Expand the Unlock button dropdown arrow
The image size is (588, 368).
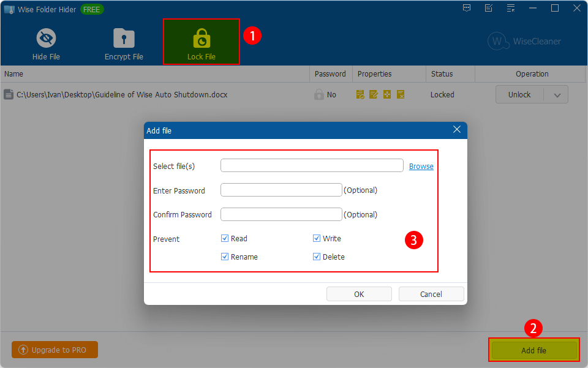coord(557,95)
